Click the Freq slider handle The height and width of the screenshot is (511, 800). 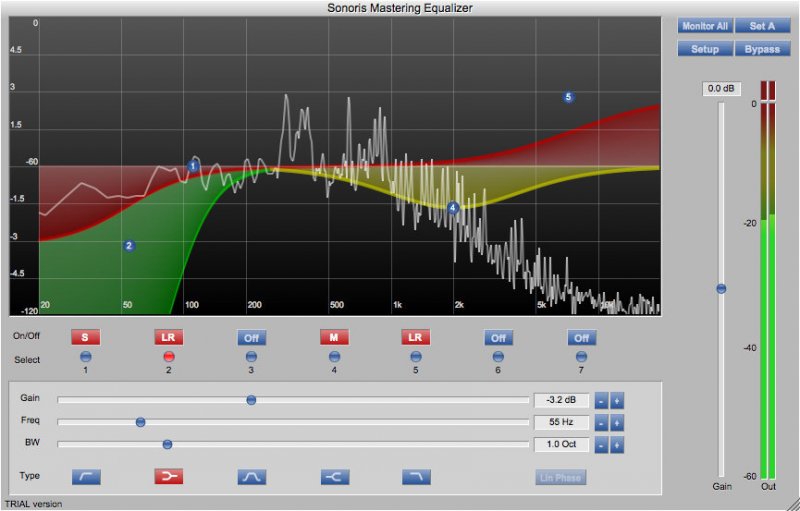[141, 422]
